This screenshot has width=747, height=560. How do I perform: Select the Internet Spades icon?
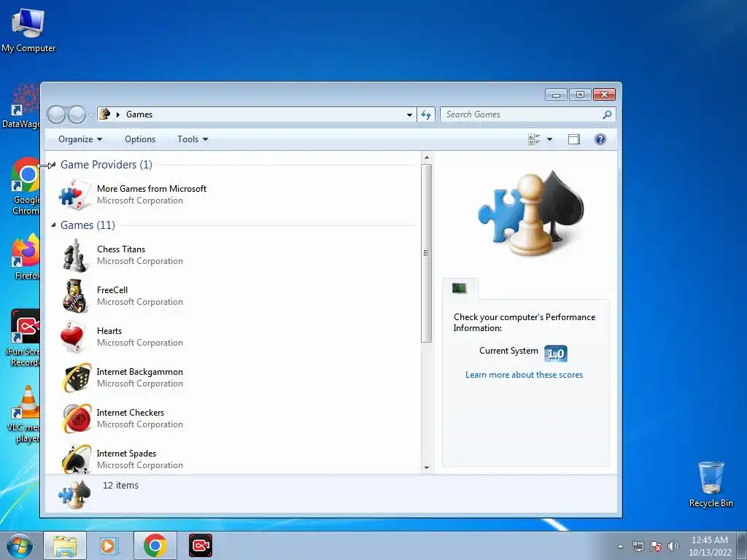[77, 459]
